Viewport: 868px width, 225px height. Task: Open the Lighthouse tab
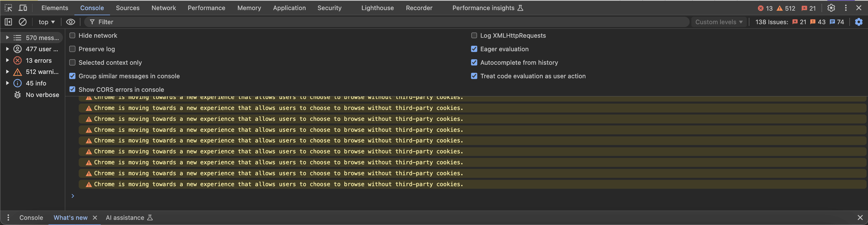pyautogui.click(x=377, y=8)
